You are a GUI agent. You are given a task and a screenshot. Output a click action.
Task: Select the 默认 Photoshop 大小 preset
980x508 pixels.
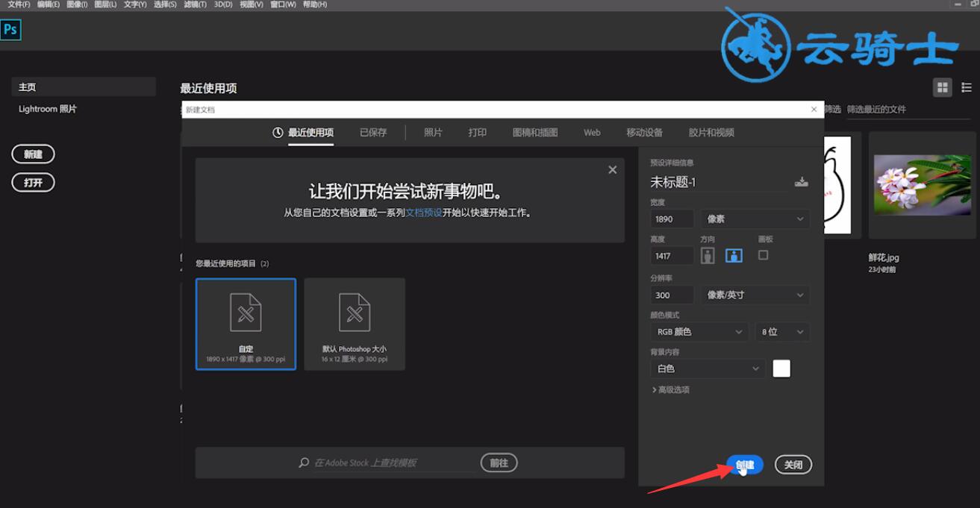(x=355, y=324)
